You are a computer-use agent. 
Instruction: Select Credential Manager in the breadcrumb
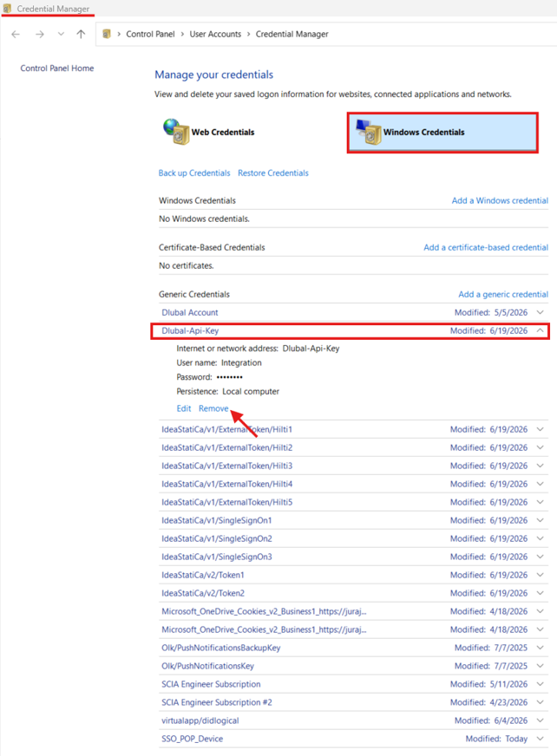(x=292, y=34)
